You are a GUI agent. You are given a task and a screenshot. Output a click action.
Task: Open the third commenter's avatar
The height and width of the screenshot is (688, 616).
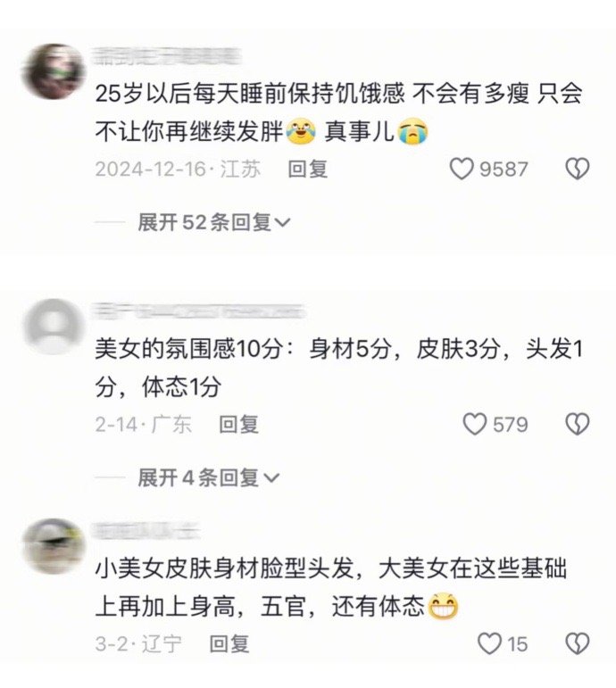coord(54,546)
